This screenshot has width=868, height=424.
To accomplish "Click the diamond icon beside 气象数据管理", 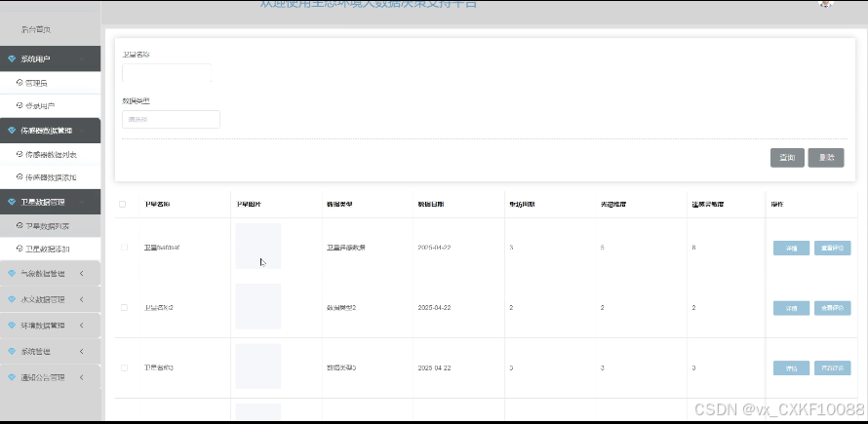I will (x=12, y=274).
